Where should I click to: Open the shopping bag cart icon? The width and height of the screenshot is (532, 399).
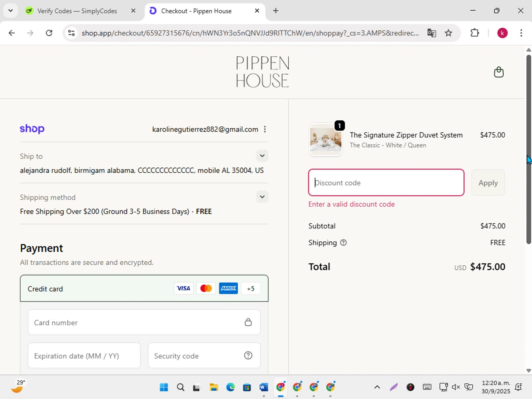(499, 72)
